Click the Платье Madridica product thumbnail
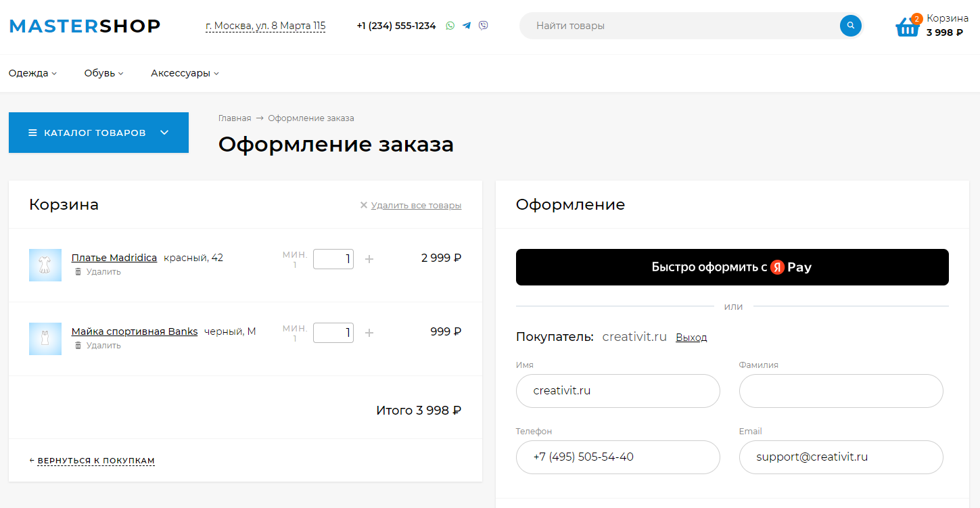The width and height of the screenshot is (980, 508). (x=45, y=265)
